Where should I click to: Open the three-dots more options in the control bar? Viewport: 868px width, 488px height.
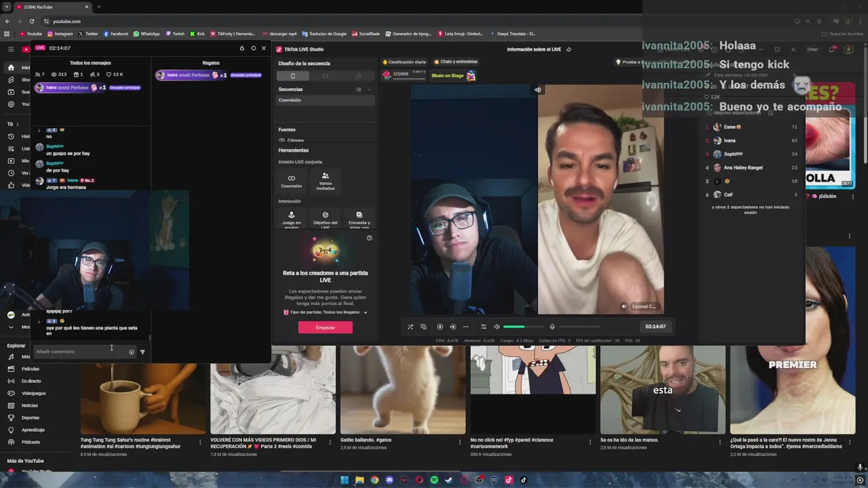tap(466, 327)
